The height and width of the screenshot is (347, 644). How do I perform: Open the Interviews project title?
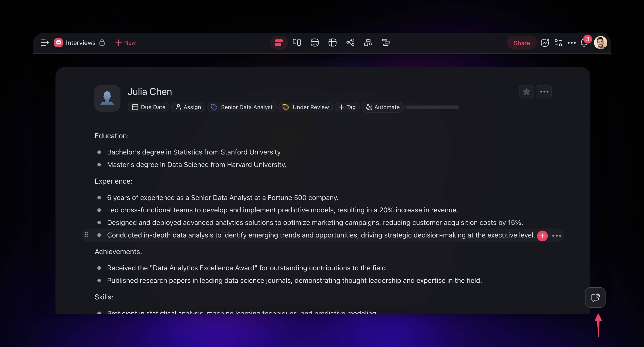[x=81, y=43]
